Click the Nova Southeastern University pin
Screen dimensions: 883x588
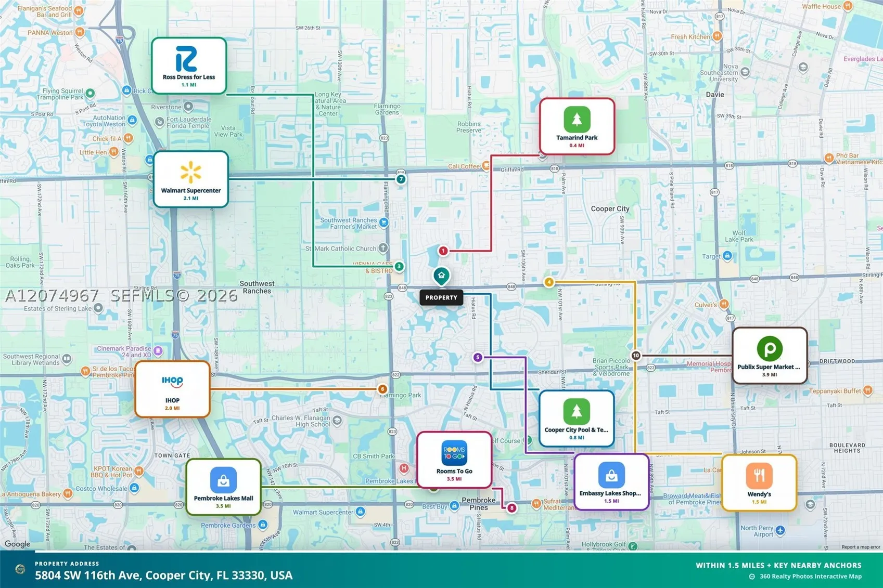pos(745,72)
